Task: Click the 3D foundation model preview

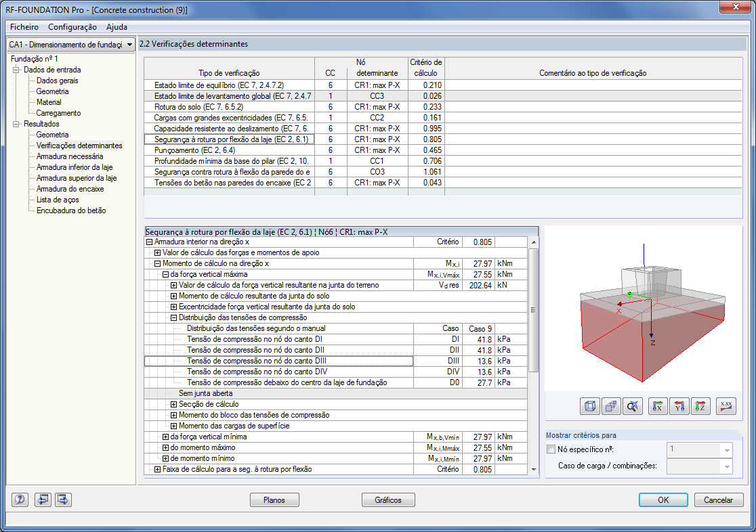Action: click(643, 309)
